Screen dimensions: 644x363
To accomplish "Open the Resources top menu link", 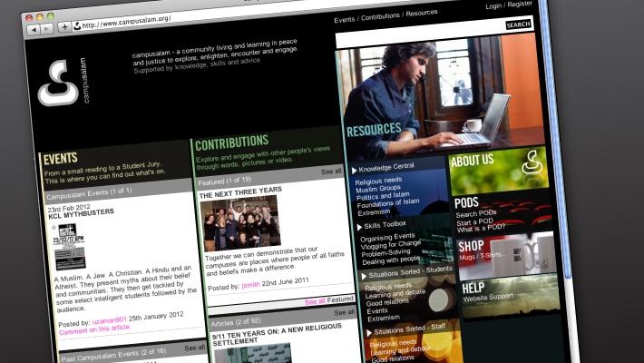I will point(422,13).
